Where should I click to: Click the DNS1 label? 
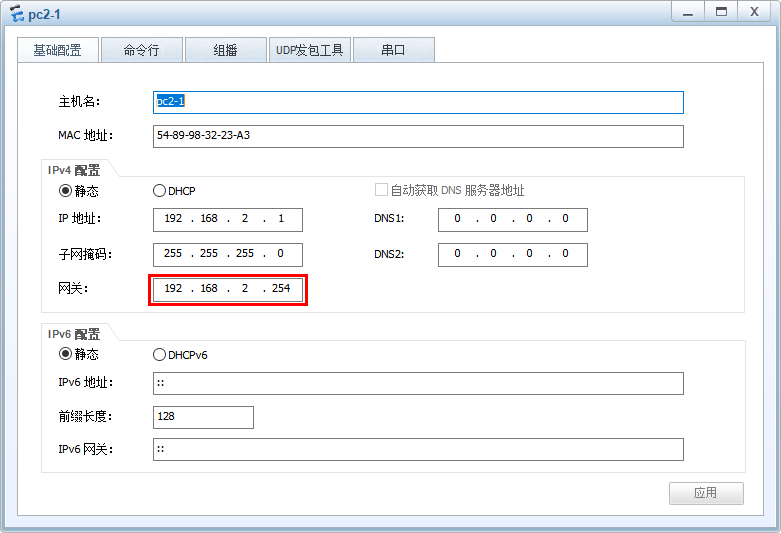(x=390, y=219)
